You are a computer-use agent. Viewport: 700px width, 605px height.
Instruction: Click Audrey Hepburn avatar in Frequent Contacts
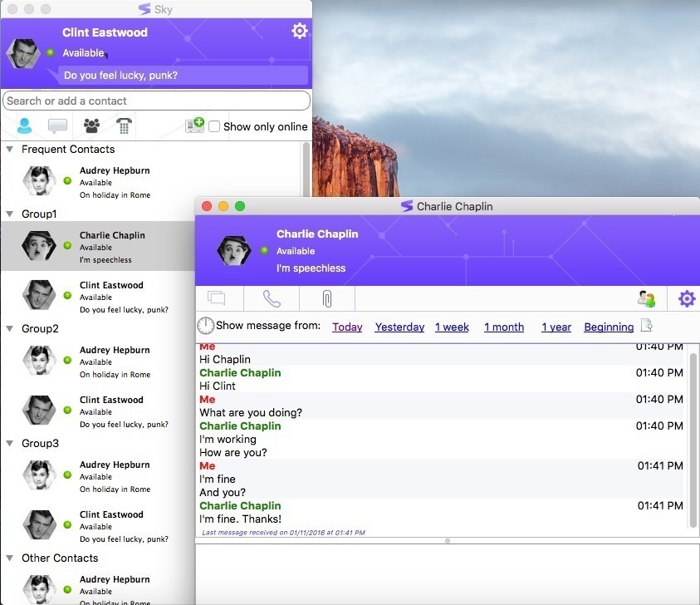39,181
